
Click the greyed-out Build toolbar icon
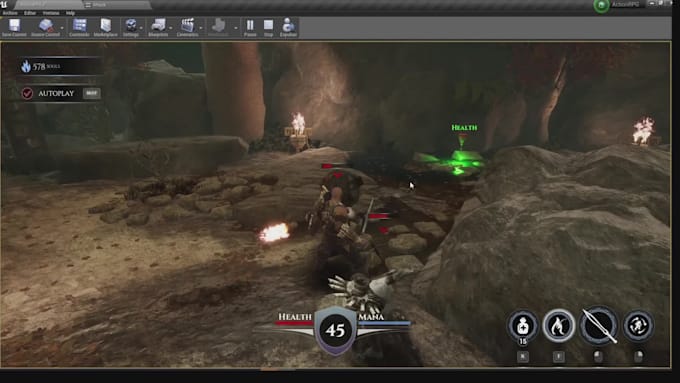click(219, 27)
